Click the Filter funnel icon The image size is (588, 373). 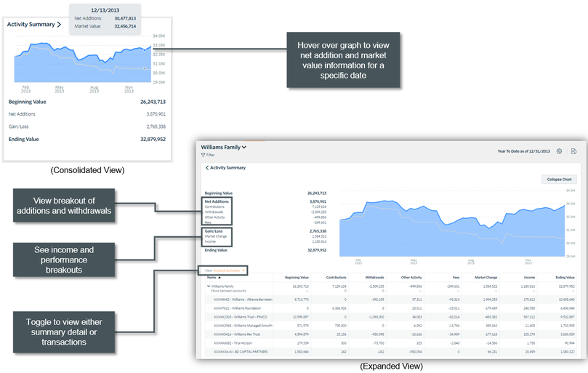coord(203,155)
